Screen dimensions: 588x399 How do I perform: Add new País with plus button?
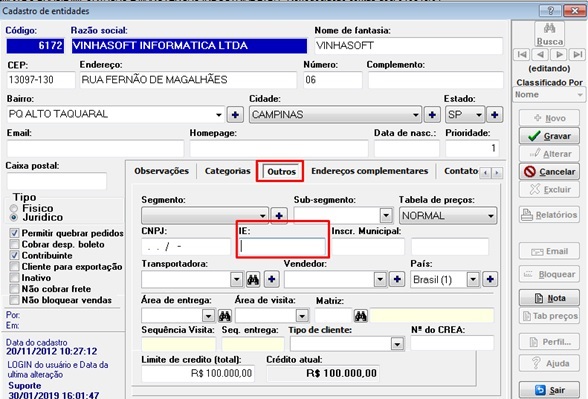(x=490, y=279)
